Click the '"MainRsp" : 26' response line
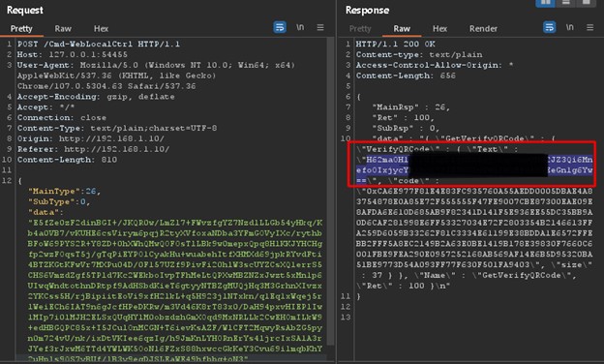604x364 pixels. pos(410,106)
